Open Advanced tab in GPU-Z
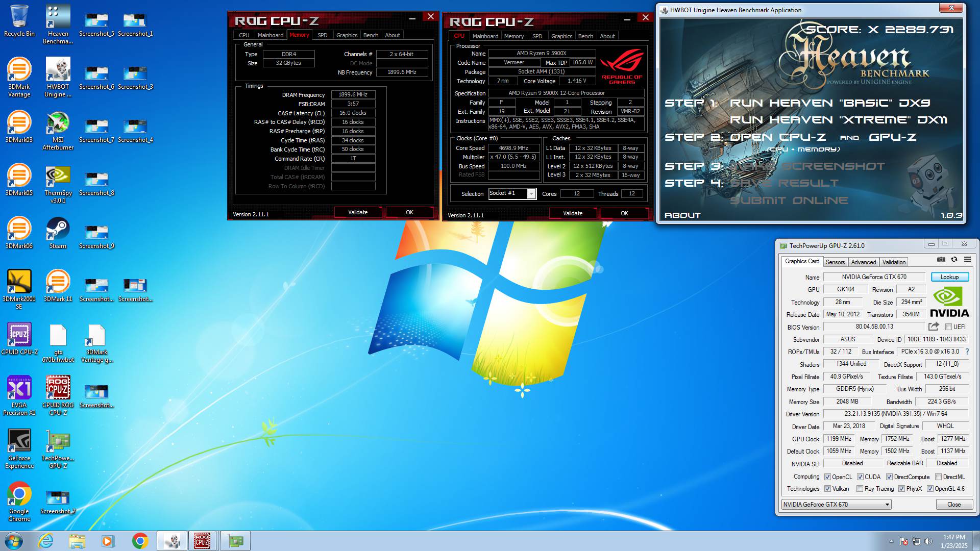 pos(863,262)
